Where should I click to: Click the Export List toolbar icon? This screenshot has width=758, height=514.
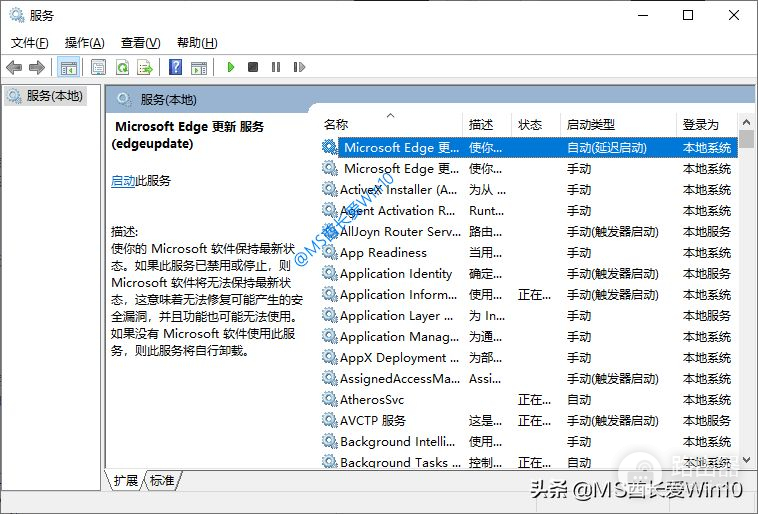(145, 67)
